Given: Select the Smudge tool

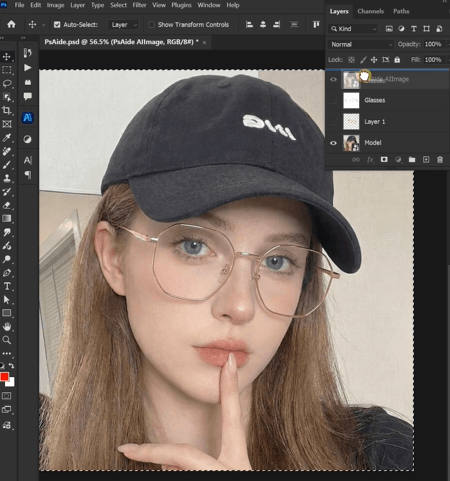Looking at the screenshot, I should 7,232.
